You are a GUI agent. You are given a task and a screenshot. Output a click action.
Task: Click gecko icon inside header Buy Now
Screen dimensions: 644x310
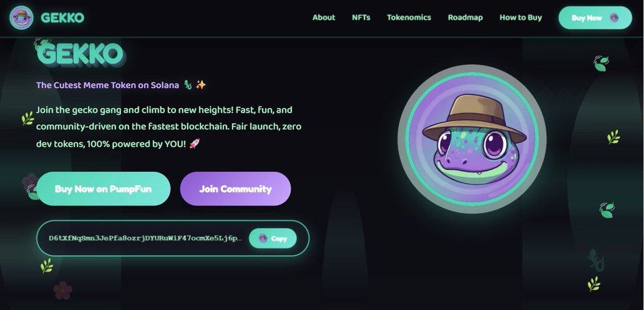click(x=614, y=17)
